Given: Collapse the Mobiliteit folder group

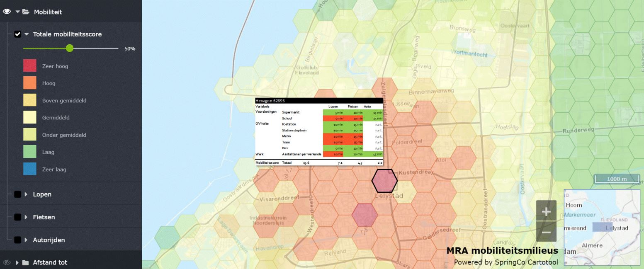Looking at the screenshot, I should [x=17, y=12].
